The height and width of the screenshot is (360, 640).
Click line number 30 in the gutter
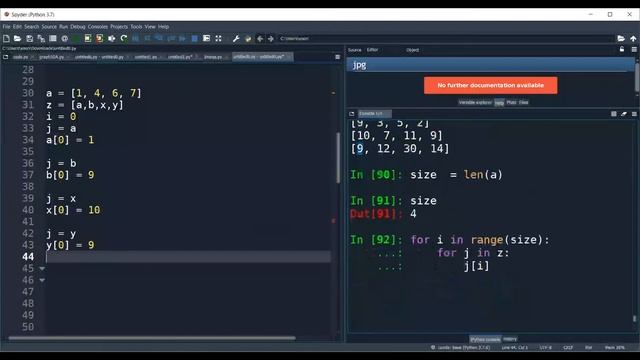coord(28,93)
